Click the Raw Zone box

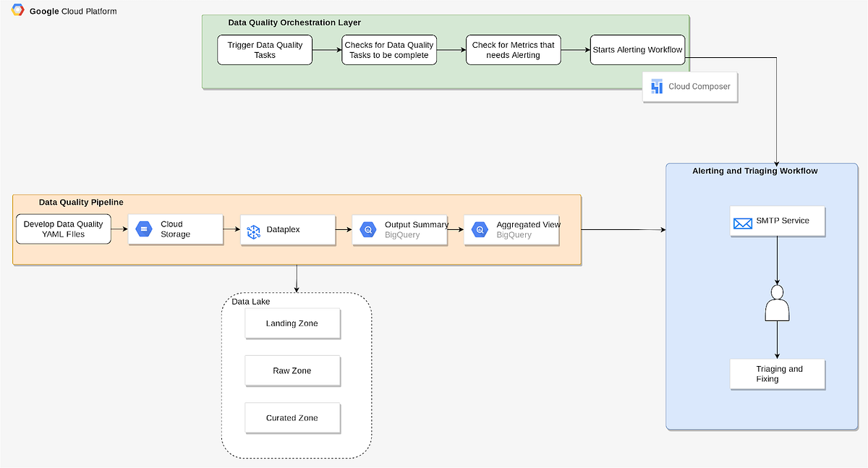(292, 370)
